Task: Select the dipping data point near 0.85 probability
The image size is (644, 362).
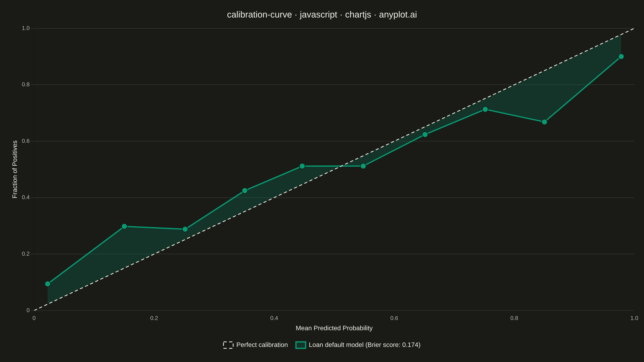Action: pyautogui.click(x=544, y=122)
